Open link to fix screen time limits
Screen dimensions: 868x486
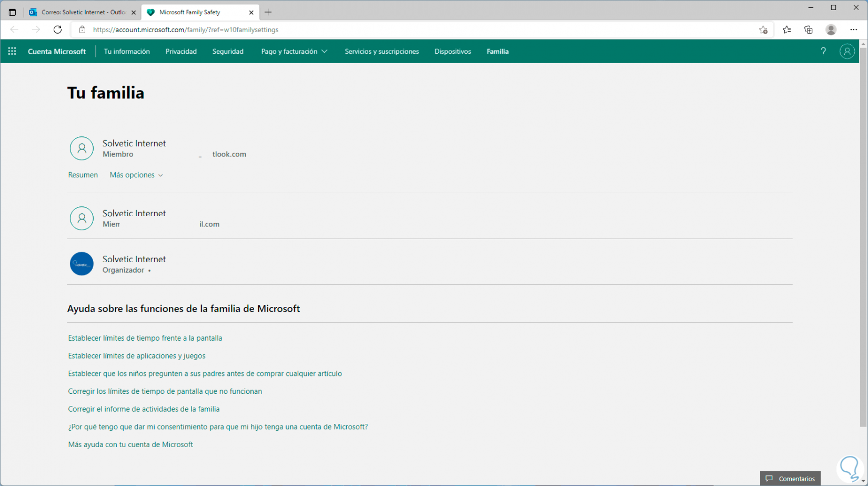(165, 391)
